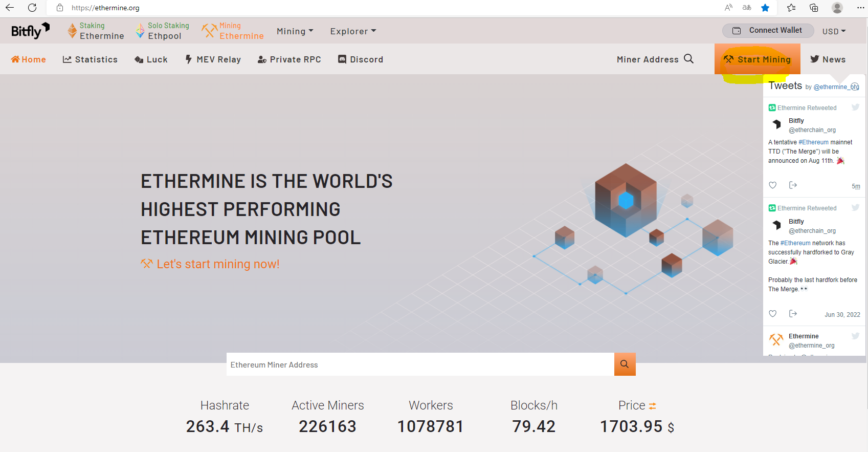Open browser settings ellipsis menu
The width and height of the screenshot is (868, 452).
coord(860,8)
